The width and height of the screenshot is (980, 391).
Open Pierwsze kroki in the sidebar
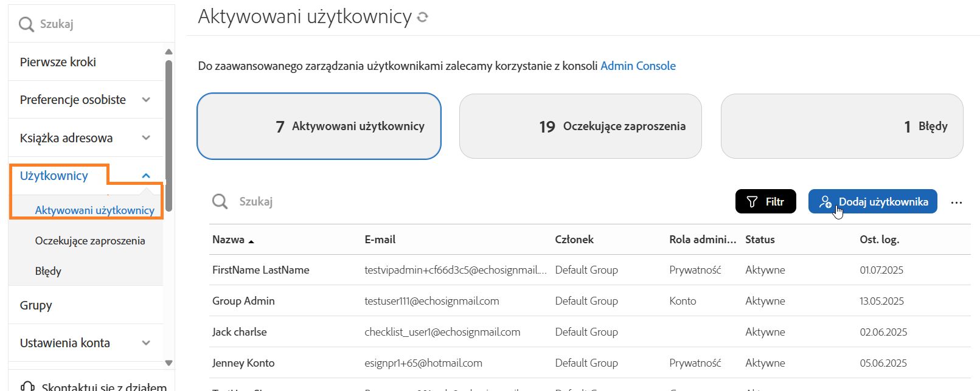point(58,62)
